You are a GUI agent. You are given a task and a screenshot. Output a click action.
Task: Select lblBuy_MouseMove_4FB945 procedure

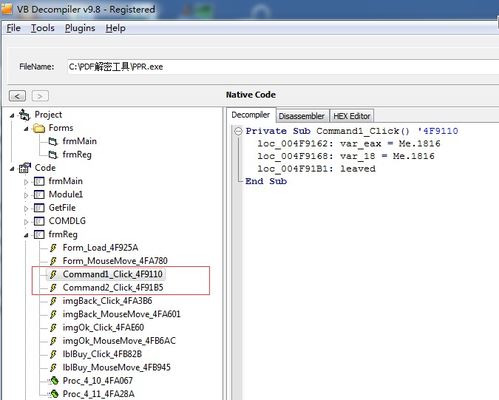pos(116,368)
